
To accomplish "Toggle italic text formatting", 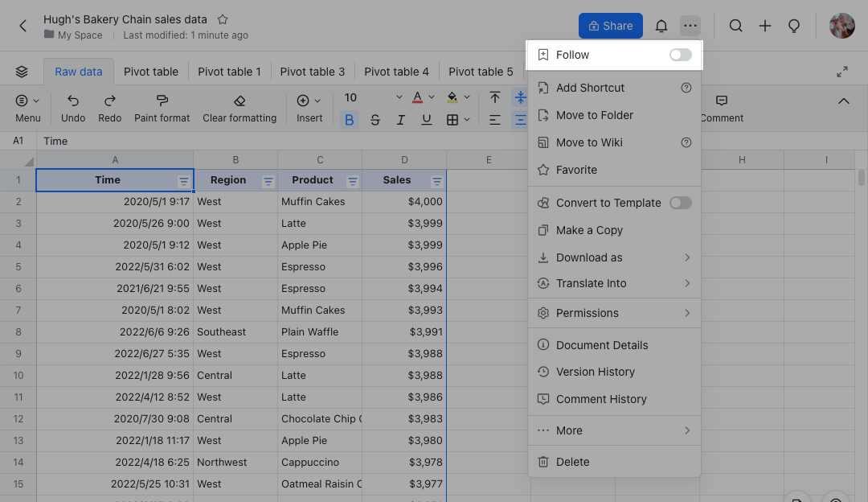I will [x=401, y=120].
